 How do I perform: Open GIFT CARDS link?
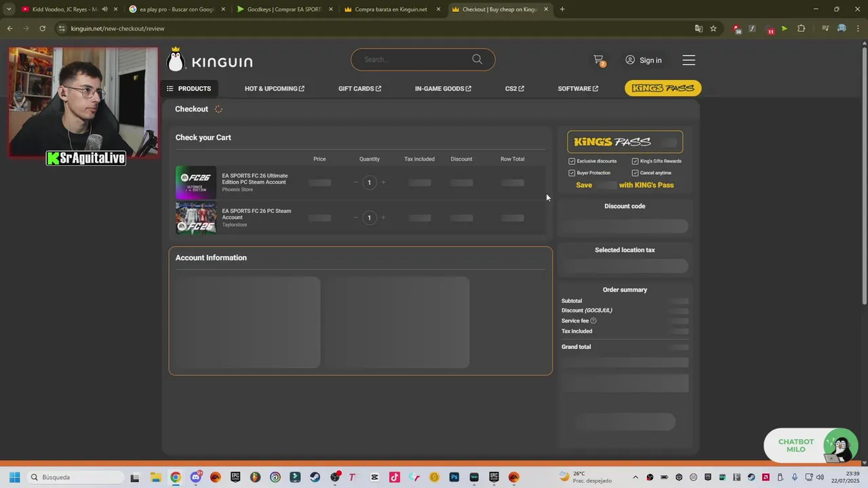[359, 89]
